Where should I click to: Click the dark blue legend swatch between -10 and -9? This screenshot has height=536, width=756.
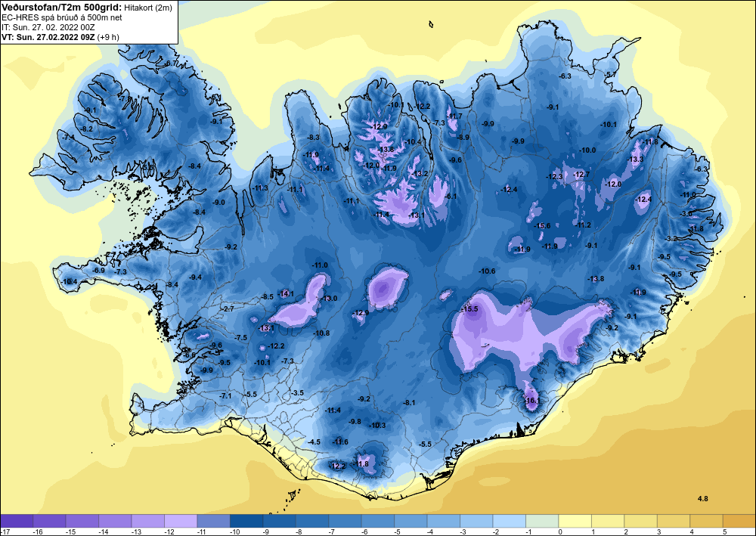point(246,521)
